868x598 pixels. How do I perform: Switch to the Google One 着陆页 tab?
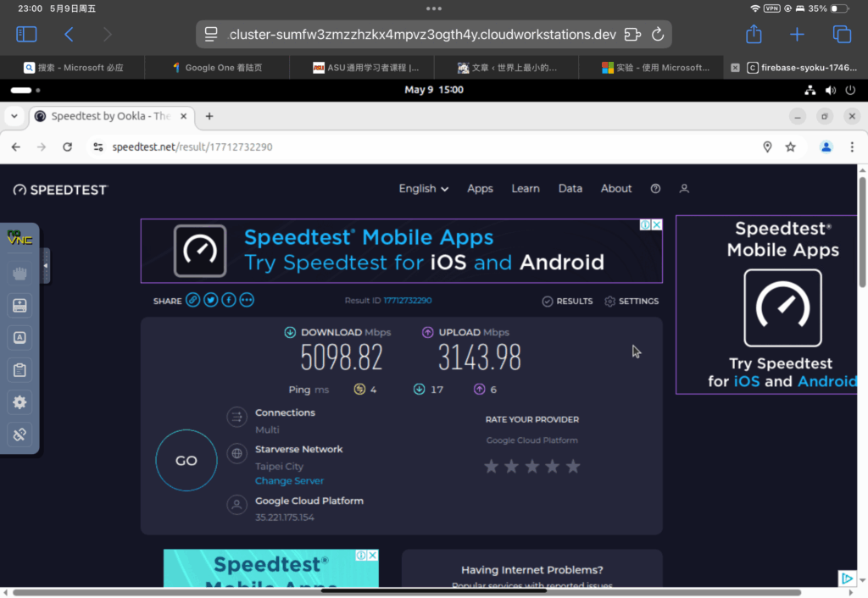coord(217,68)
